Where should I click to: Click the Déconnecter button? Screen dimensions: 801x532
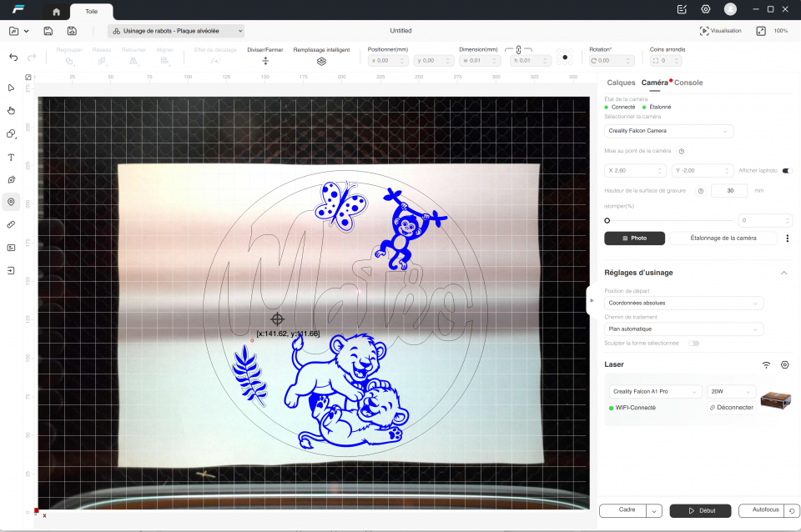coord(731,408)
